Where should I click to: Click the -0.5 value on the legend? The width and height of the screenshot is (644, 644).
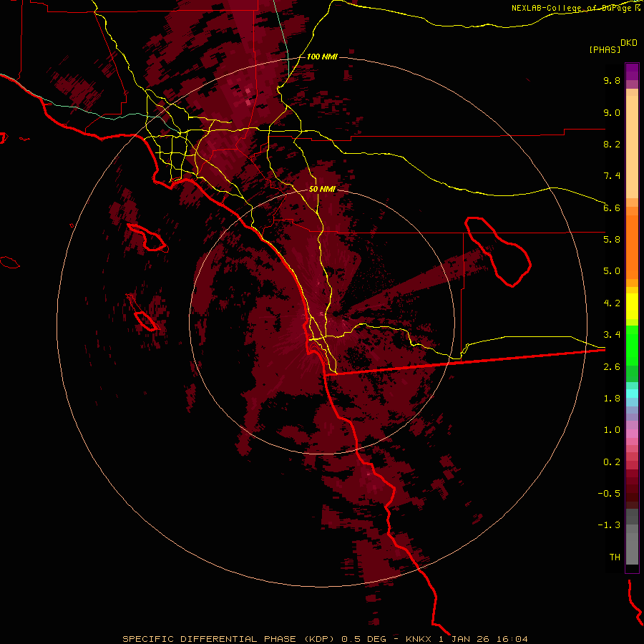[609, 494]
